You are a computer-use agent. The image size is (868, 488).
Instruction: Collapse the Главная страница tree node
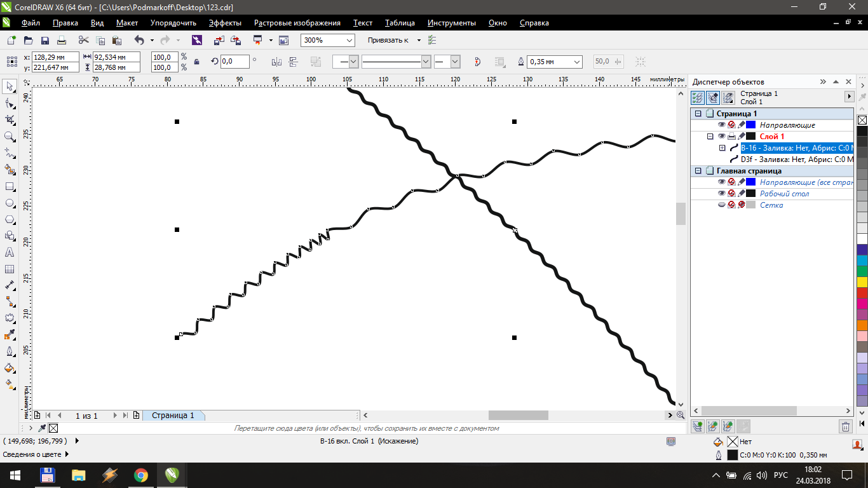pyautogui.click(x=698, y=171)
